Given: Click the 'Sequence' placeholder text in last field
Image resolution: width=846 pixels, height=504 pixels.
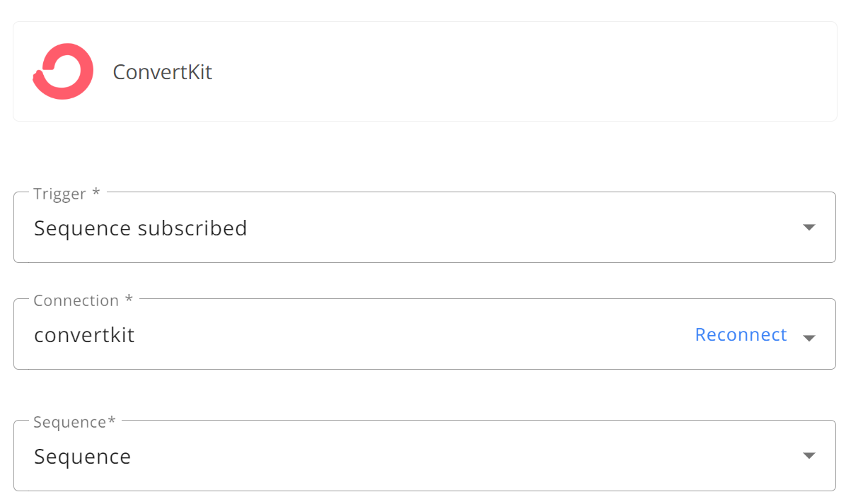Looking at the screenshot, I should (83, 457).
